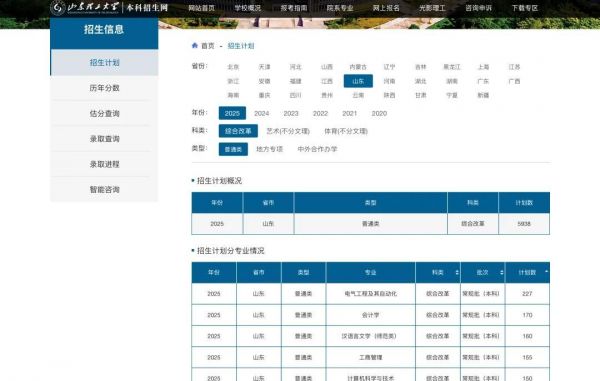The image size is (600, 381).
Task: Open 智能咨询 sidebar item
Action: (x=104, y=189)
